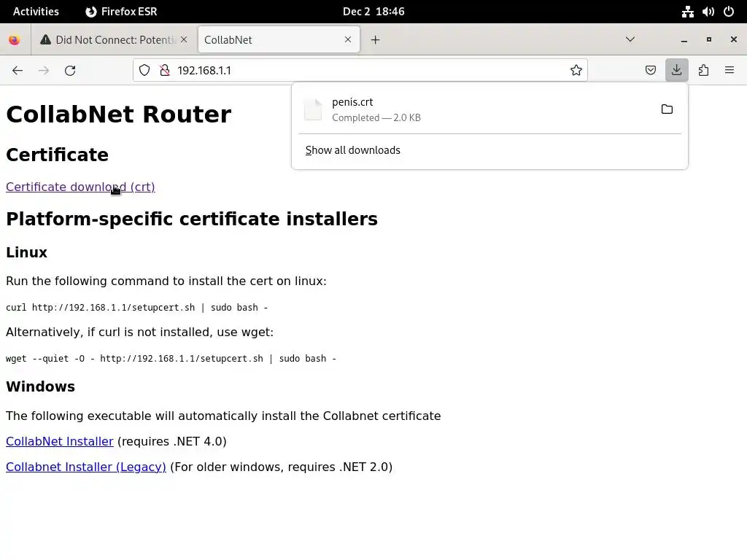Viewport: 747px width, 560px height.
Task: Click the forward navigation arrow
Action: tap(44, 71)
